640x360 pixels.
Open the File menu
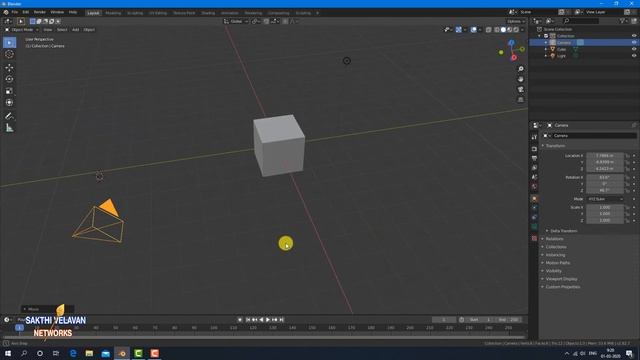[x=15, y=12]
